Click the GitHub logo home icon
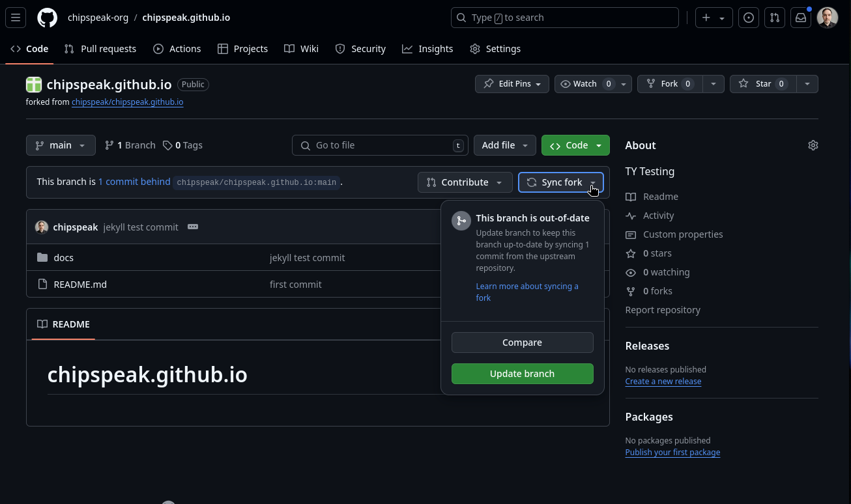Image resolution: width=851 pixels, height=504 pixels. [x=47, y=18]
